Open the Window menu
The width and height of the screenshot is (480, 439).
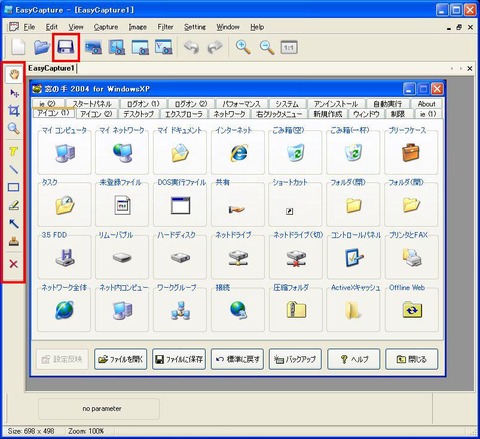(x=228, y=27)
